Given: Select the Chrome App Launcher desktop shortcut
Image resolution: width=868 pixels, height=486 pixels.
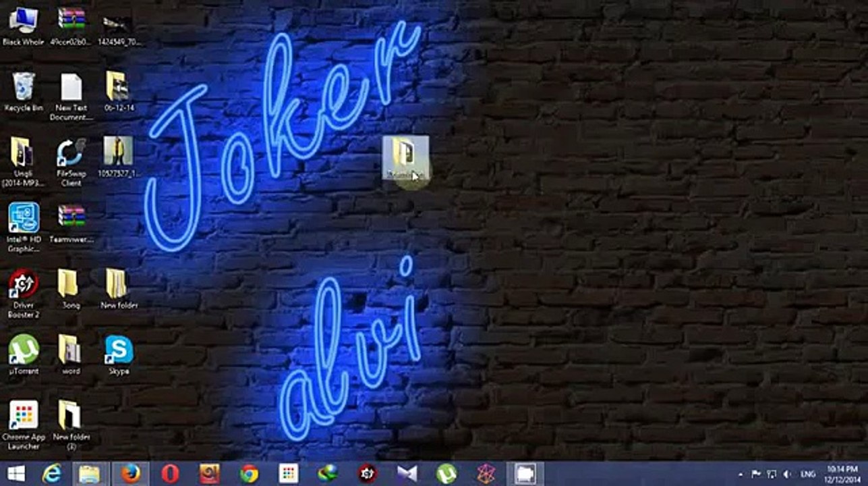Looking at the screenshot, I should (23, 425).
